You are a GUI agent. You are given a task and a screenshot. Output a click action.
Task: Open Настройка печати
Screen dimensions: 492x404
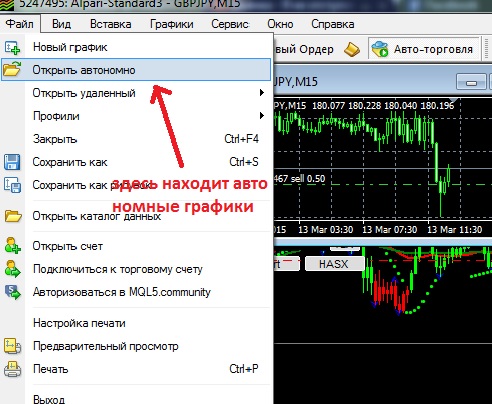[x=136, y=323]
